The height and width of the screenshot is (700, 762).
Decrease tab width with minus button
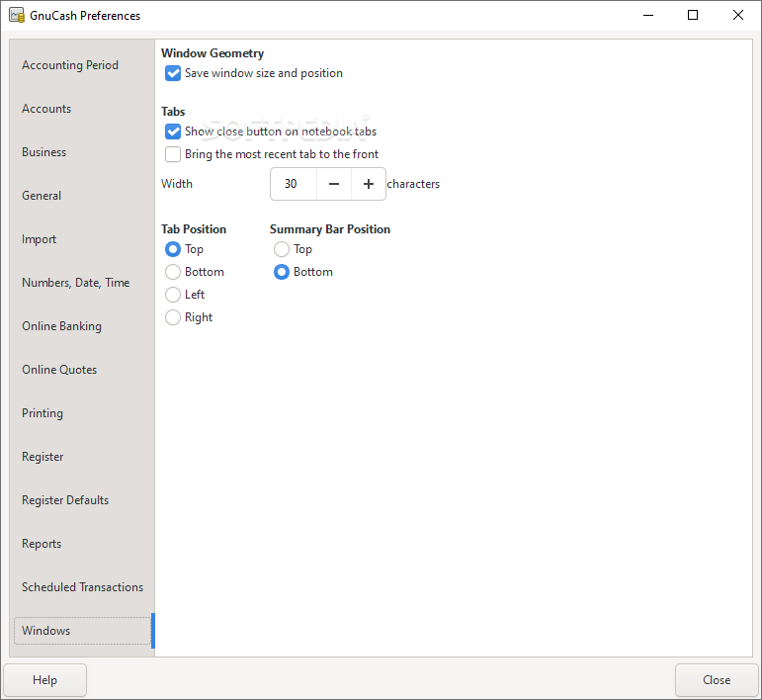(334, 184)
